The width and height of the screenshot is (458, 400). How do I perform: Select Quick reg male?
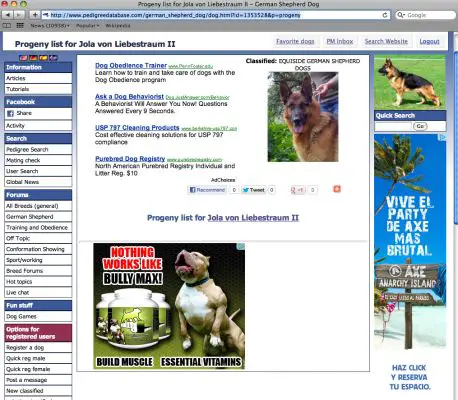(x=38, y=359)
